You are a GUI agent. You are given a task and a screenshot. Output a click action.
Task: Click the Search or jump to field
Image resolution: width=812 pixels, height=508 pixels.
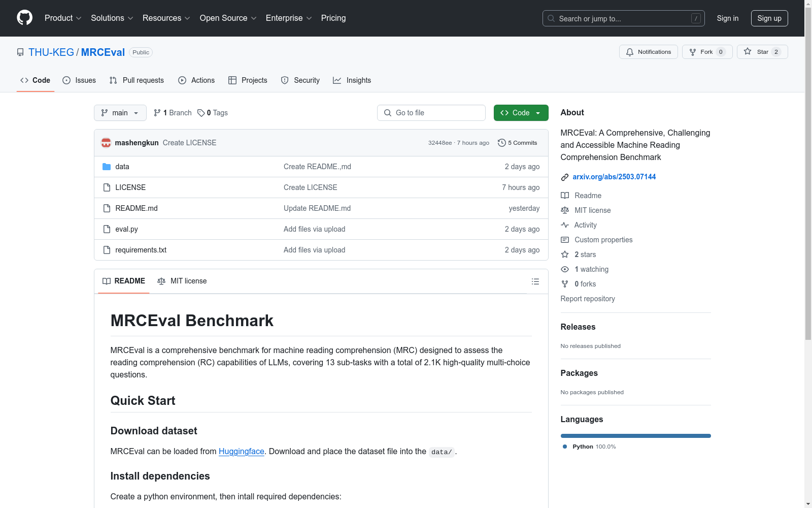click(x=624, y=18)
